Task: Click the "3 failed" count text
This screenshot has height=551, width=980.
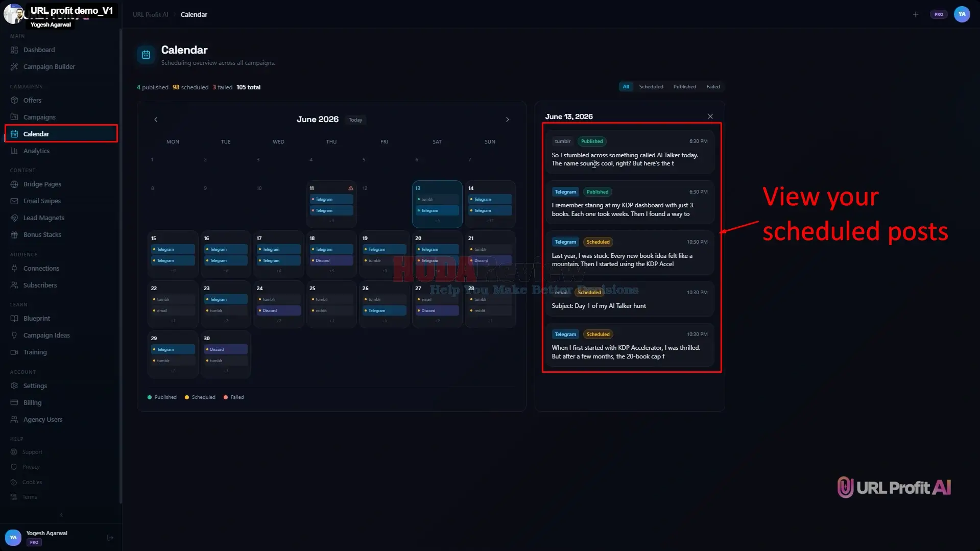Action: click(222, 87)
